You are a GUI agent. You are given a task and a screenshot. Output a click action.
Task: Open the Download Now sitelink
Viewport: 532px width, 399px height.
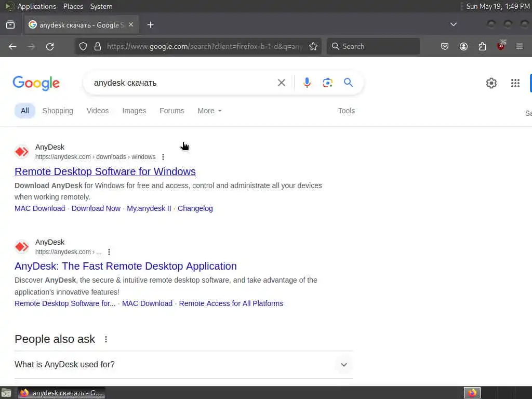click(x=96, y=208)
